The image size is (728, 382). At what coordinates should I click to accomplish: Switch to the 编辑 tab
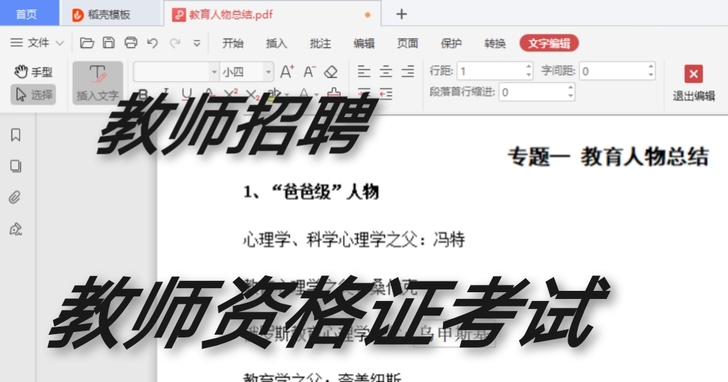coord(364,43)
